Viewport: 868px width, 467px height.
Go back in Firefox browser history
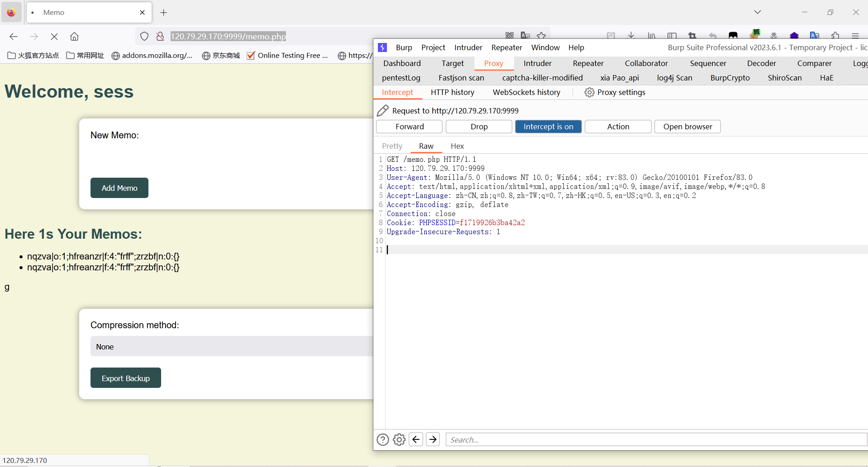(x=14, y=37)
